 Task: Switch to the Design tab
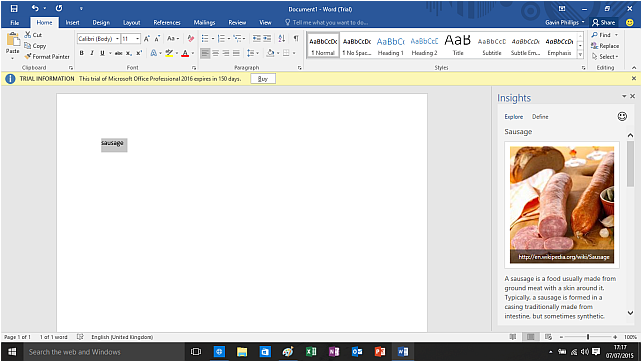(101, 22)
